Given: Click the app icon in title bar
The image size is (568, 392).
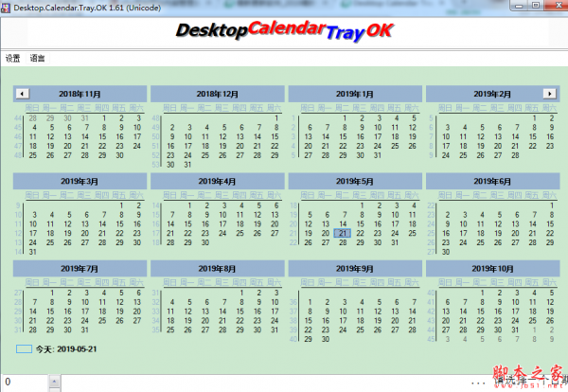Looking at the screenshot, I should [6, 8].
